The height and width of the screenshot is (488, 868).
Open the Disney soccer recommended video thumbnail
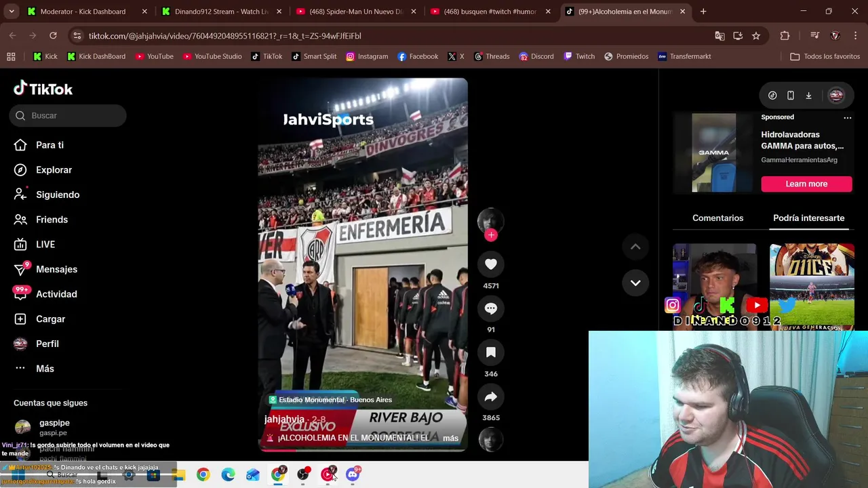pos(812,286)
